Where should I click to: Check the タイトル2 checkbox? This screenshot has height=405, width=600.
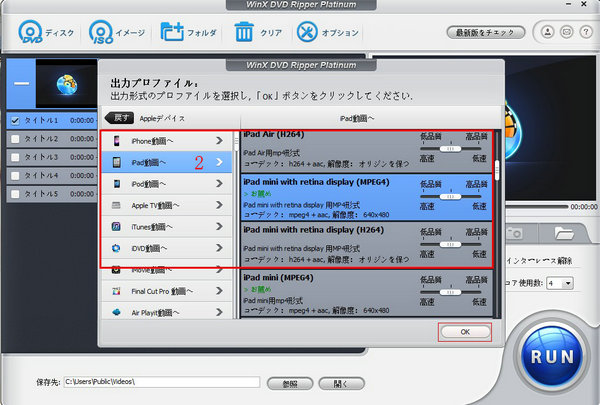[15, 139]
